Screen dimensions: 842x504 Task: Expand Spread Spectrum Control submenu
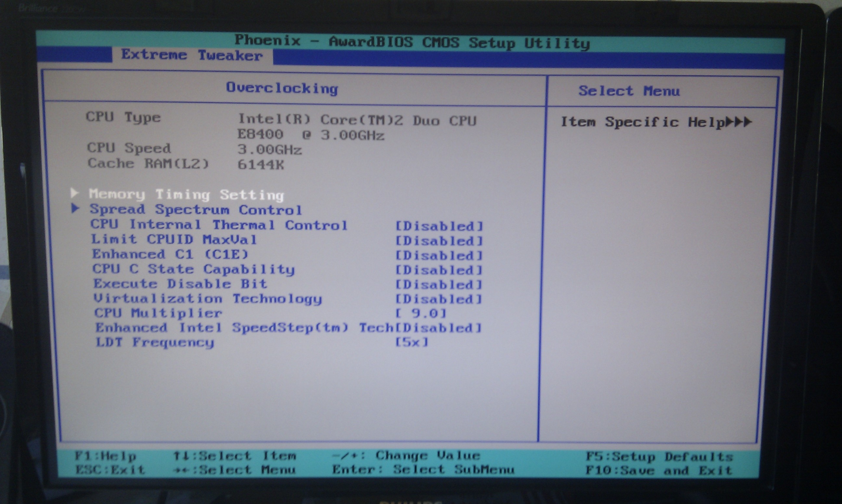[195, 210]
